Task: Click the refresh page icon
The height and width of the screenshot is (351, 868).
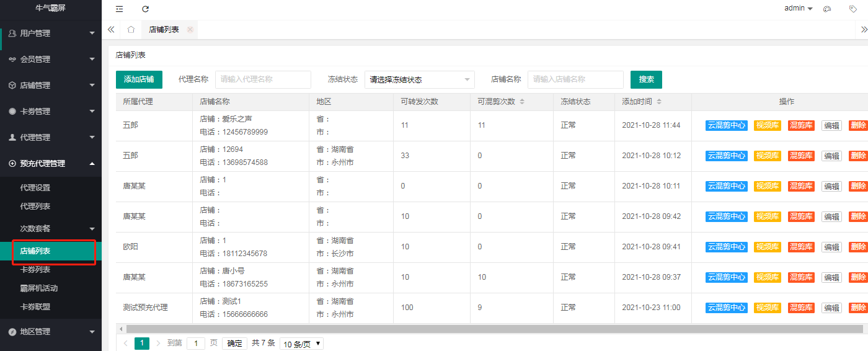Action: 146,9
